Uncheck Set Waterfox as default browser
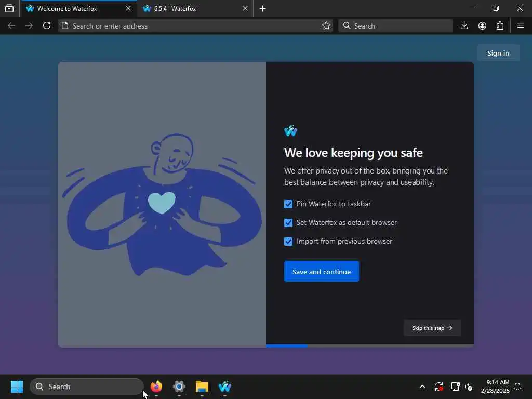Image resolution: width=532 pixels, height=399 pixels. point(288,223)
